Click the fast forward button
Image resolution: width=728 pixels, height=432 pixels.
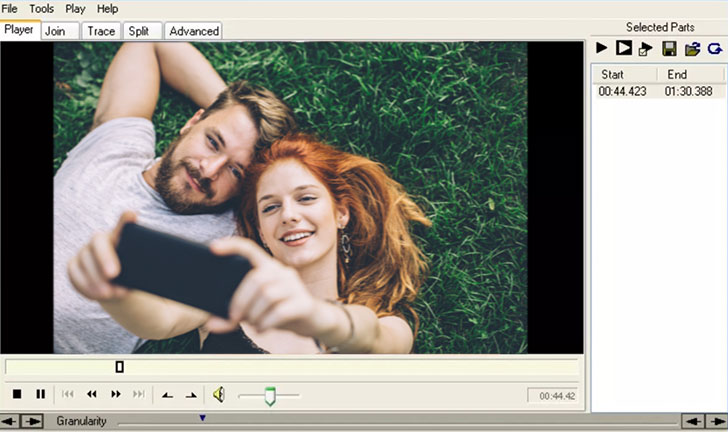pos(116,394)
